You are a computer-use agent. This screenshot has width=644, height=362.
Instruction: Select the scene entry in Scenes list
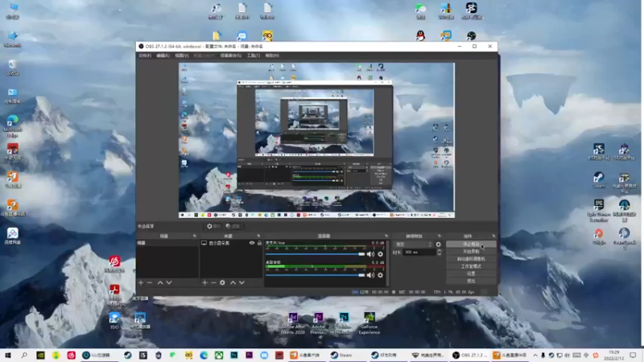167,243
